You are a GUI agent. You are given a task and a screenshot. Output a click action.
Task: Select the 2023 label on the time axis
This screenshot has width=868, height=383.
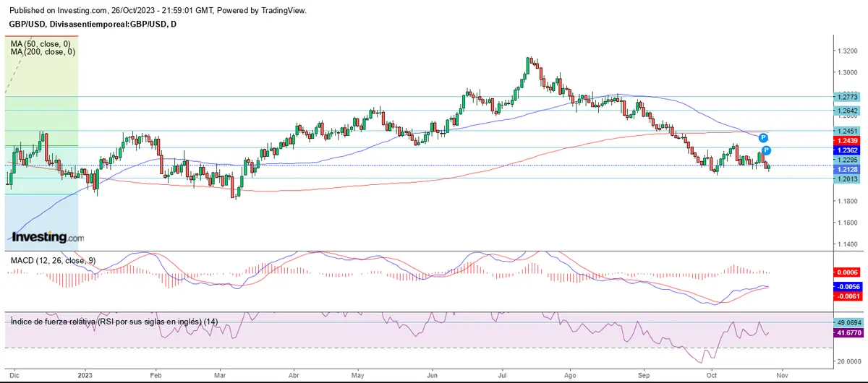point(86,376)
